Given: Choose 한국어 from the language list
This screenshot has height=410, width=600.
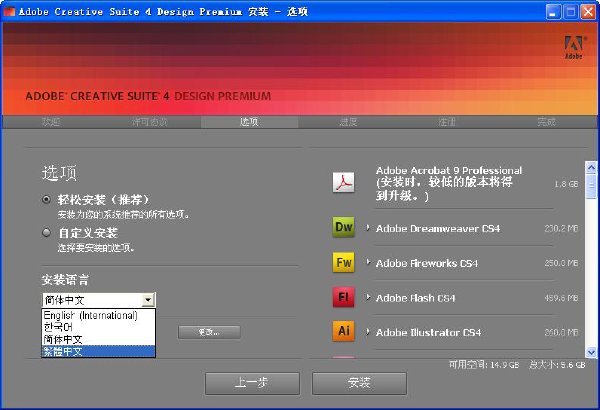Looking at the screenshot, I should click(x=98, y=327).
